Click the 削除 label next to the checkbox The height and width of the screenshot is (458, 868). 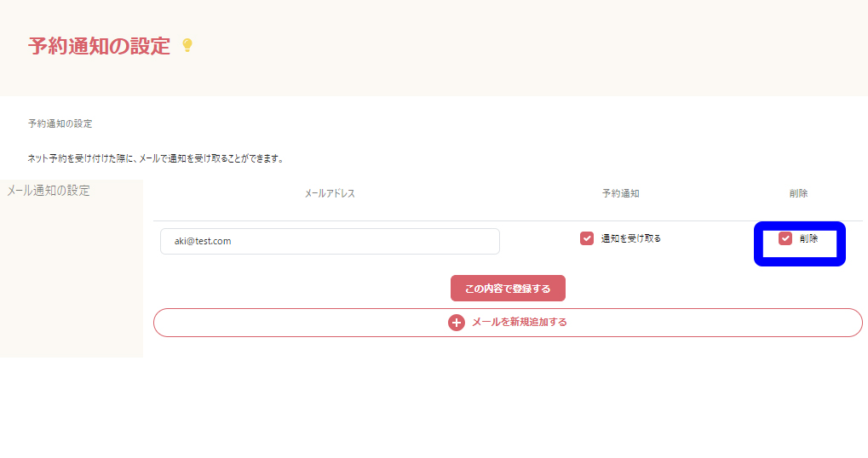pyautogui.click(x=808, y=238)
